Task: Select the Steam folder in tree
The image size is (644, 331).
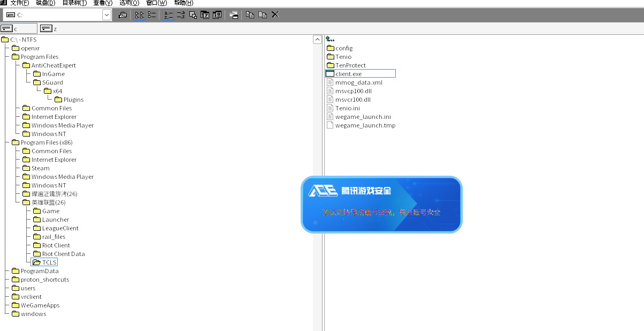Action: click(x=36, y=168)
